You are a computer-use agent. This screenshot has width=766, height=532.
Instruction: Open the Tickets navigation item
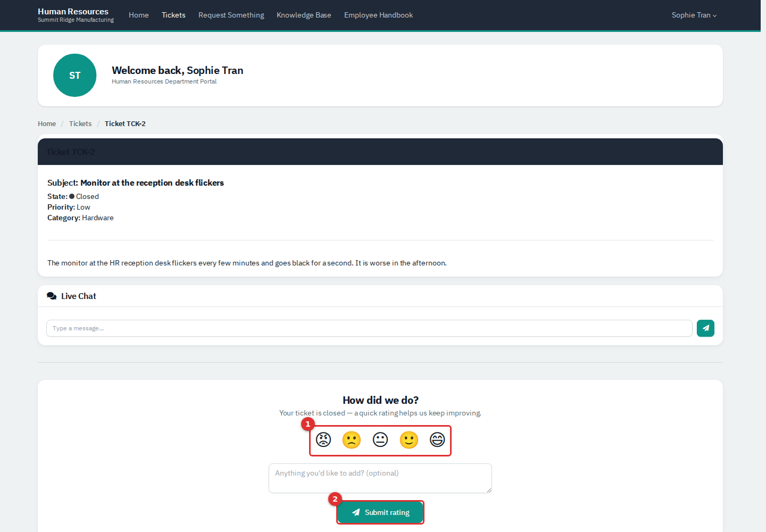173,15
